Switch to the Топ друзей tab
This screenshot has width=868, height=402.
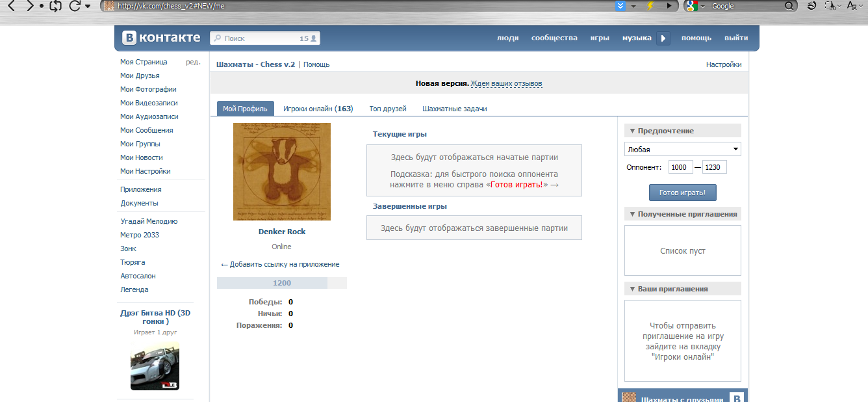pos(388,109)
